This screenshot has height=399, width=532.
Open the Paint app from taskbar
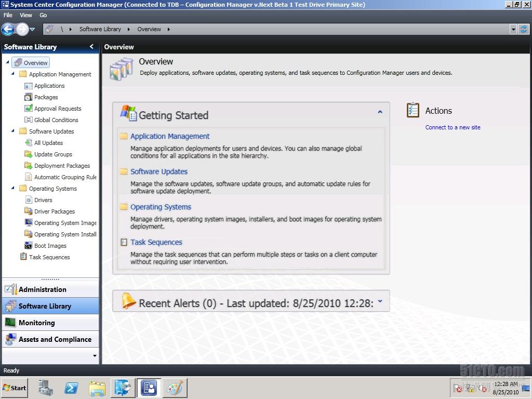click(175, 388)
